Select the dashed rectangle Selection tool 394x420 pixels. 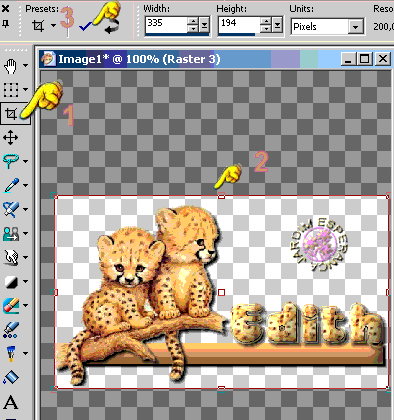(11, 90)
